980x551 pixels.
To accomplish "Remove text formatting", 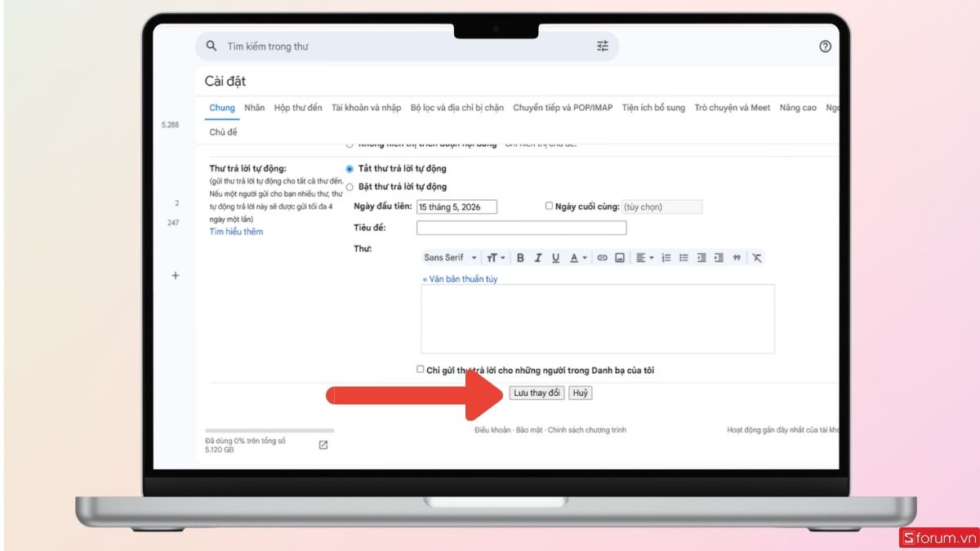I will tap(757, 258).
